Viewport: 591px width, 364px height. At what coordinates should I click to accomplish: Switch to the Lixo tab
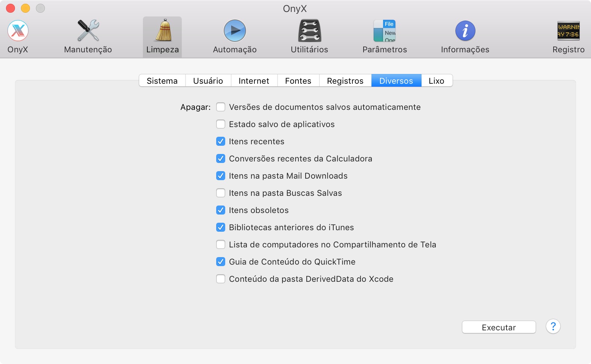click(437, 81)
